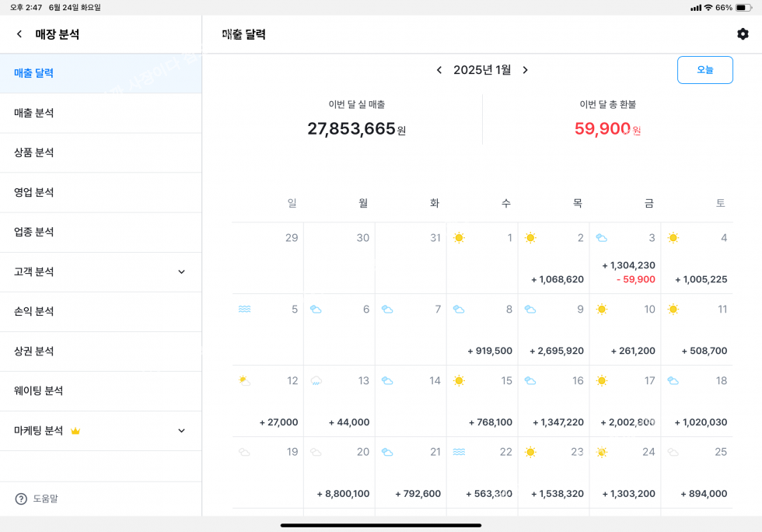Open the 웨이팅 분석 page

click(39, 390)
